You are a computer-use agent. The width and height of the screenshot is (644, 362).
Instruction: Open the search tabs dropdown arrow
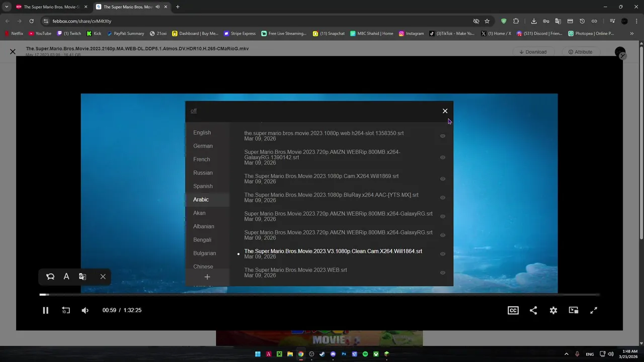coord(7,7)
